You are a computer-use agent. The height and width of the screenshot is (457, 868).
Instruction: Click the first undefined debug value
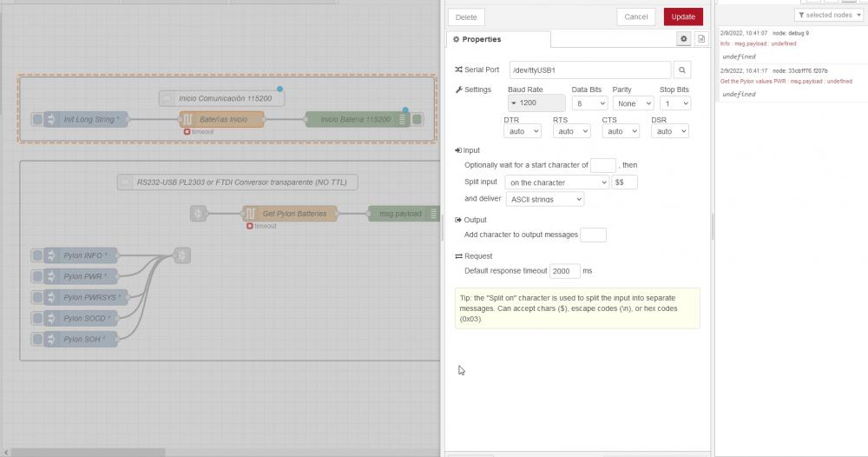point(739,56)
